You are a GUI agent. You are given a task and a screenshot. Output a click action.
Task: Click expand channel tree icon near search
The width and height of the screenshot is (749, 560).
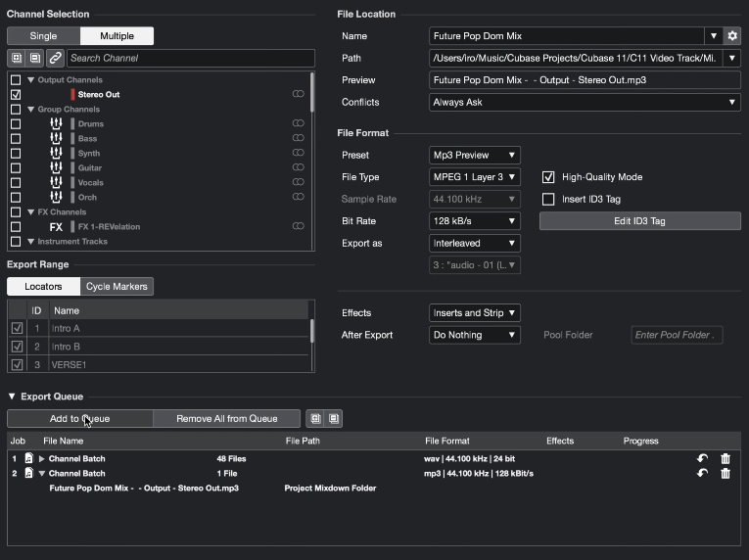[17, 58]
